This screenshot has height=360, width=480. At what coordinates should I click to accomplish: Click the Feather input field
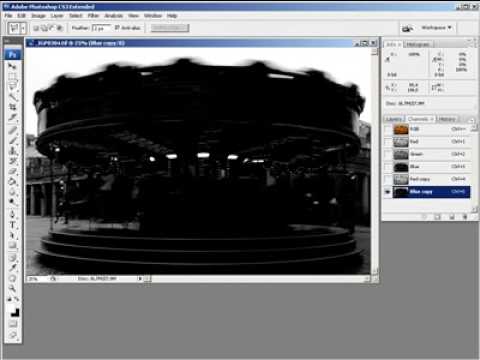point(101,28)
